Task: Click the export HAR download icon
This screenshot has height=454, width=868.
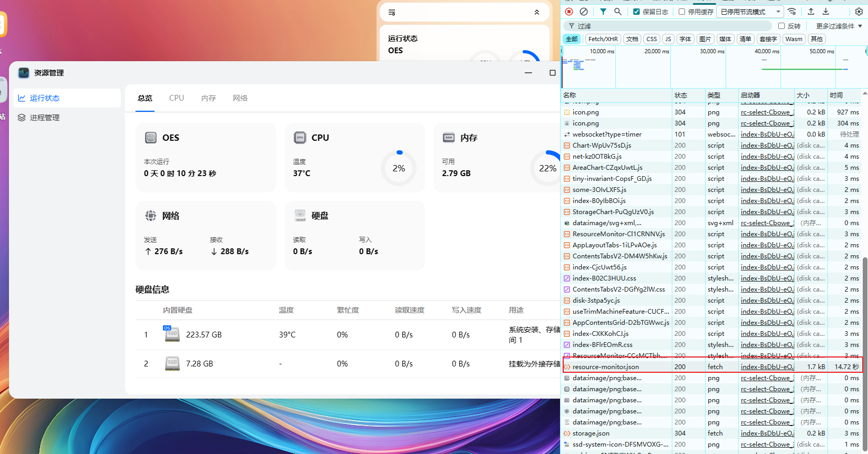Action: coord(826,12)
